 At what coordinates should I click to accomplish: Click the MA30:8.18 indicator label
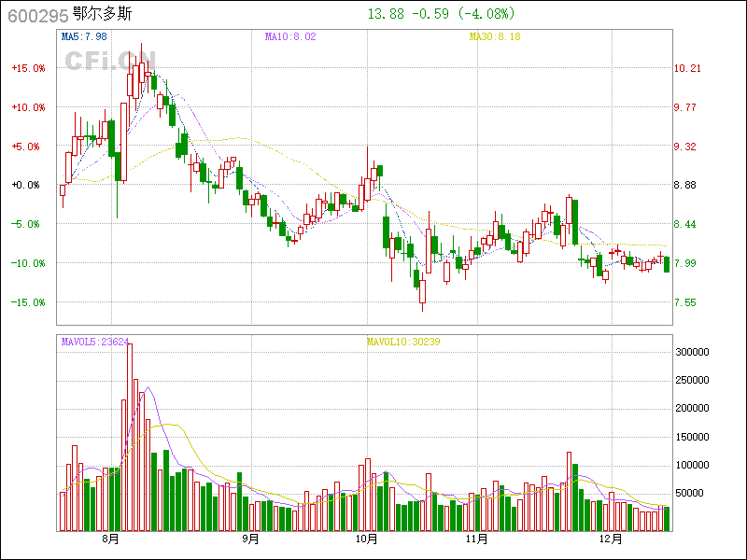coord(495,36)
